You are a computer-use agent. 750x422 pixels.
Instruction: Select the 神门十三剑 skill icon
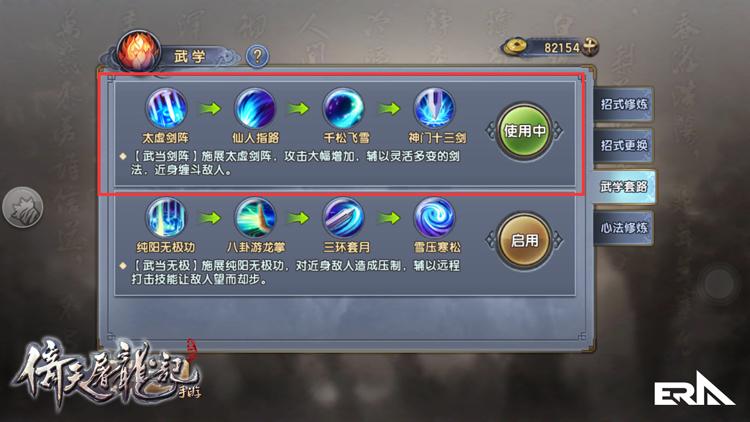(434, 108)
